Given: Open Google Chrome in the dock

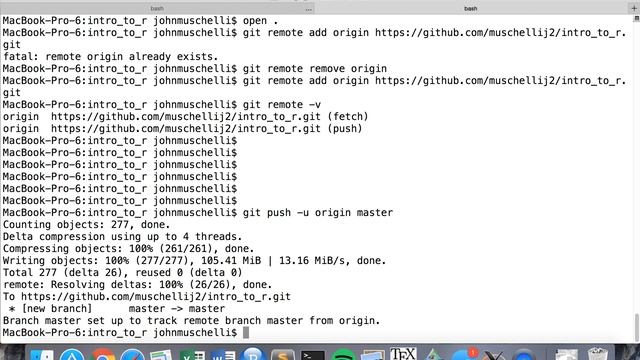Looking at the screenshot, I should (102, 354).
